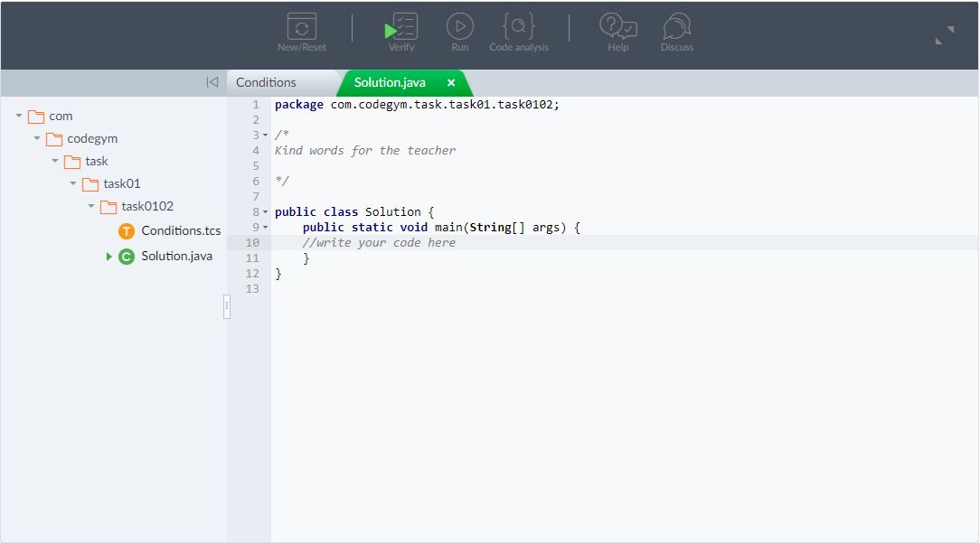
Task: Click the com folder icon
Action: coord(36,117)
